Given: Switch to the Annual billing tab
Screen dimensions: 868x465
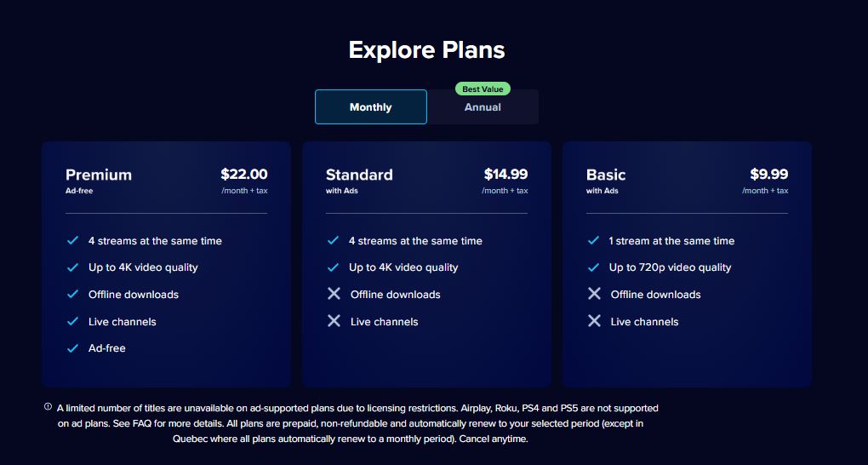Looking at the screenshot, I should pos(483,107).
